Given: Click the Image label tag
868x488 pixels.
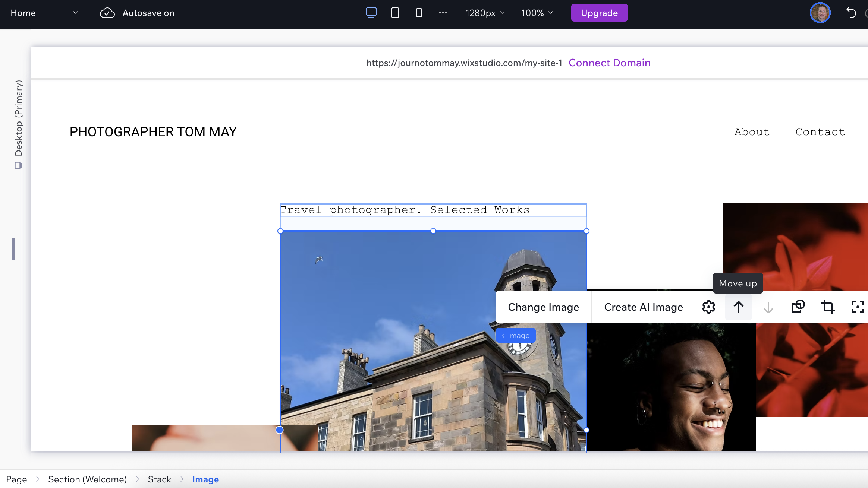Looking at the screenshot, I should 516,335.
